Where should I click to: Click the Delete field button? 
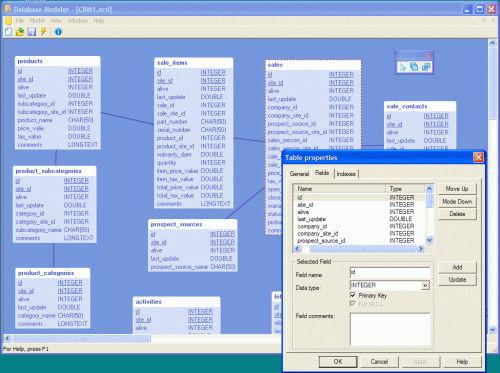[457, 214]
